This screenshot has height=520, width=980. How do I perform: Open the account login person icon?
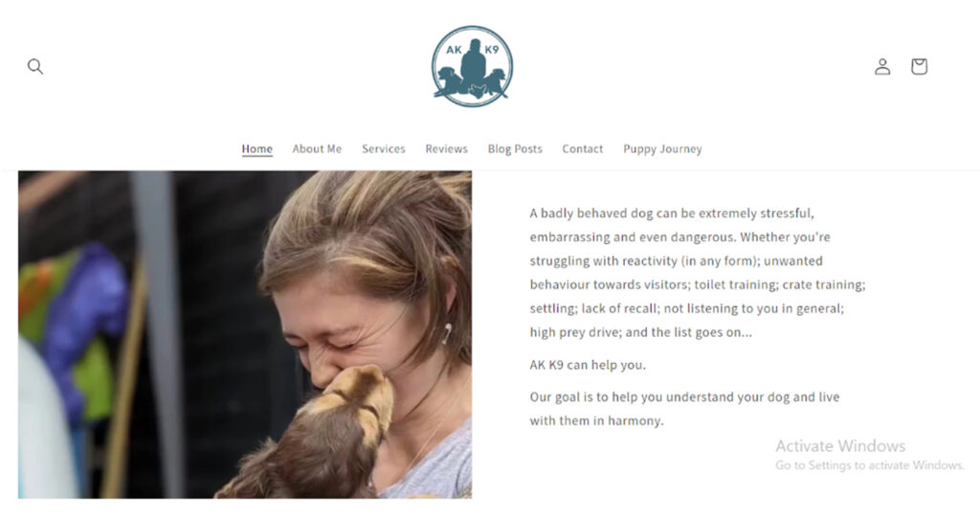pos(881,66)
